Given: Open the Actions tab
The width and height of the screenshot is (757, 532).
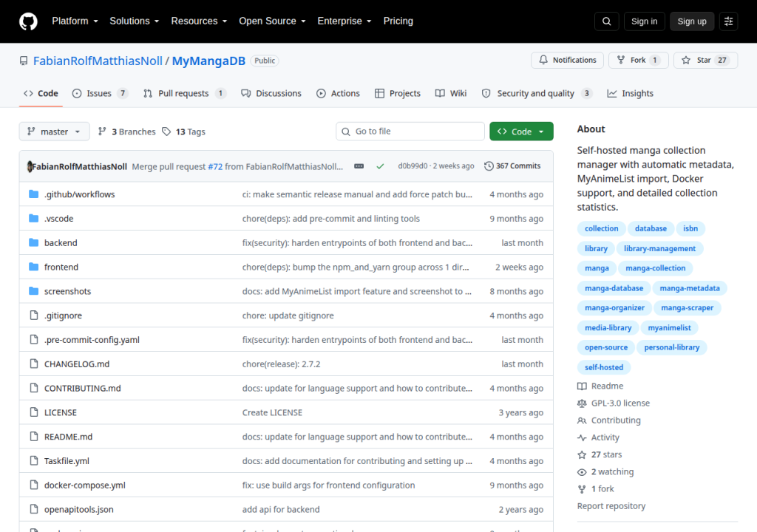Looking at the screenshot, I should (338, 93).
